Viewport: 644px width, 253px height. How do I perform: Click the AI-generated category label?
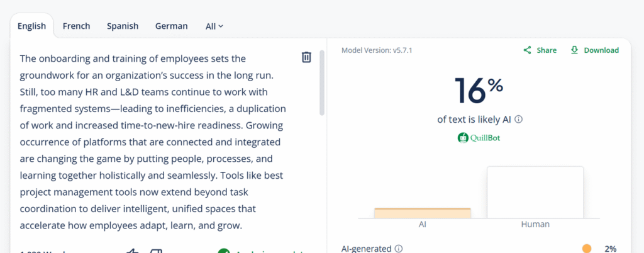click(x=367, y=249)
